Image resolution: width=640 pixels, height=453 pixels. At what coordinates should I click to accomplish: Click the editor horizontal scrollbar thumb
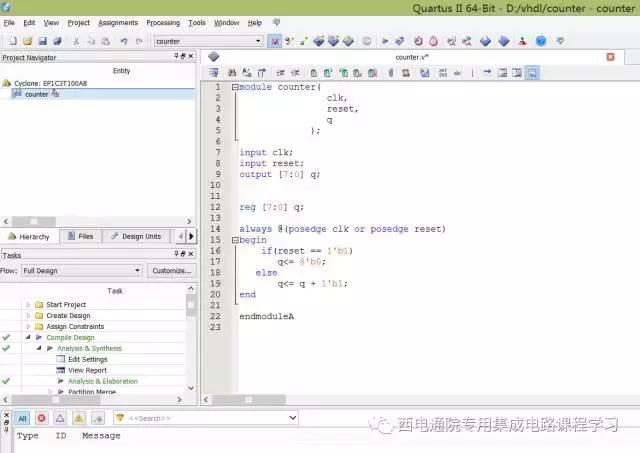[x=249, y=400]
